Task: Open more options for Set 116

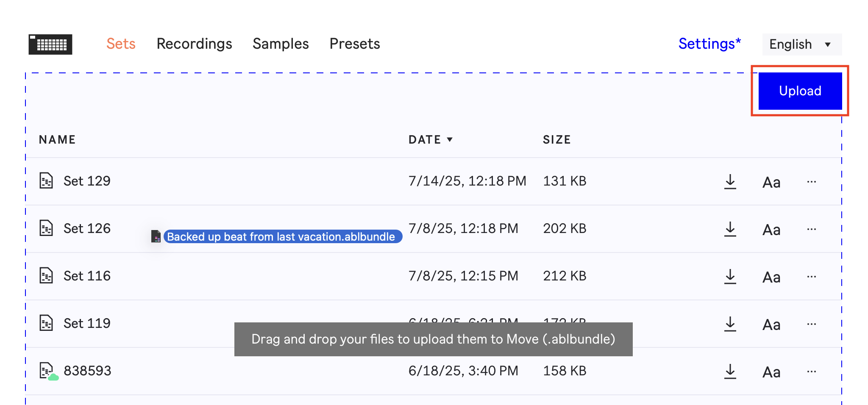Action: click(x=811, y=277)
